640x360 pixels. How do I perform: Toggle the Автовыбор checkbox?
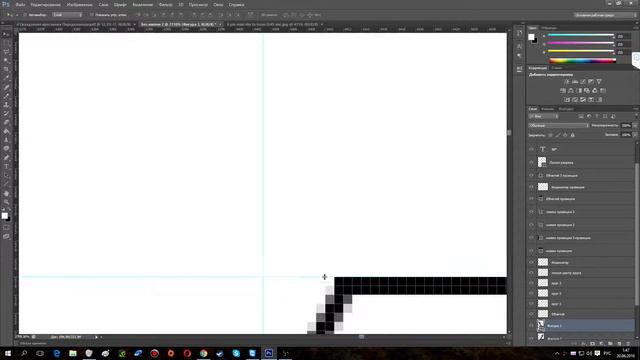25,15
